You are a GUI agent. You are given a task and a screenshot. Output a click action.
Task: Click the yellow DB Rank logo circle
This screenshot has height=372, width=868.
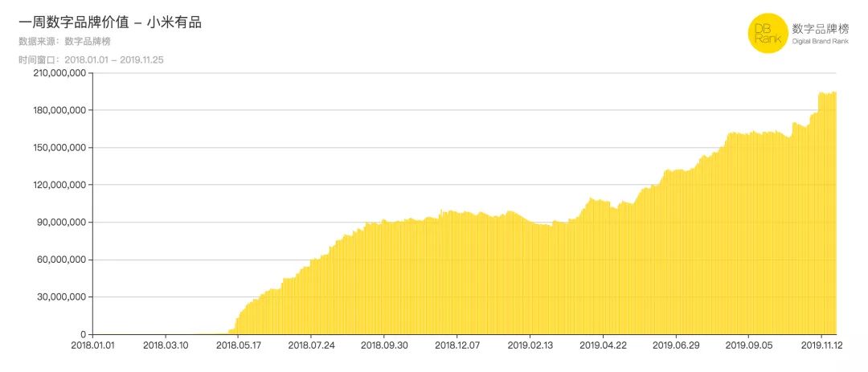coord(768,34)
